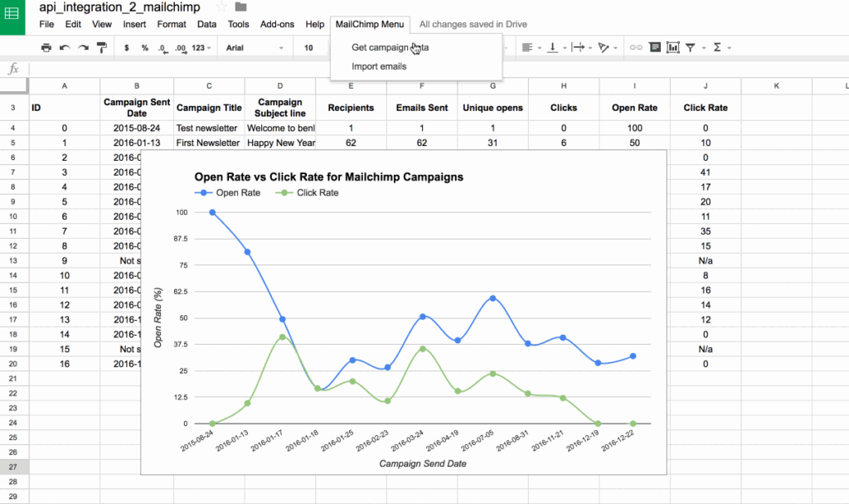Open the File menu

tap(46, 24)
